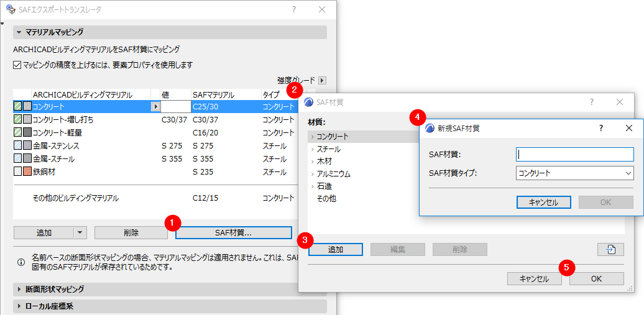
Task: Click the value field of the コンクリート row
Action: tap(176, 107)
